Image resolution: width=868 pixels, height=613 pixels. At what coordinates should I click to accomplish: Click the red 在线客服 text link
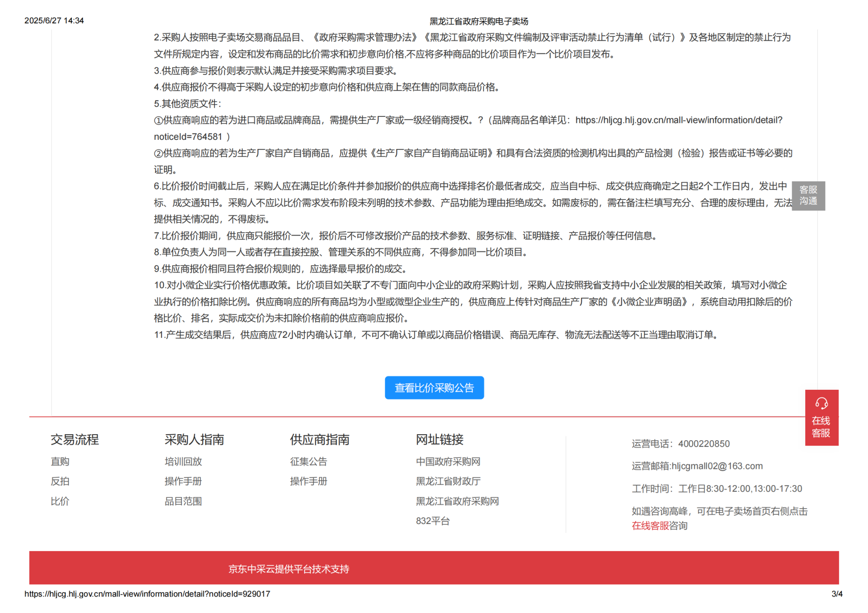[650, 526]
